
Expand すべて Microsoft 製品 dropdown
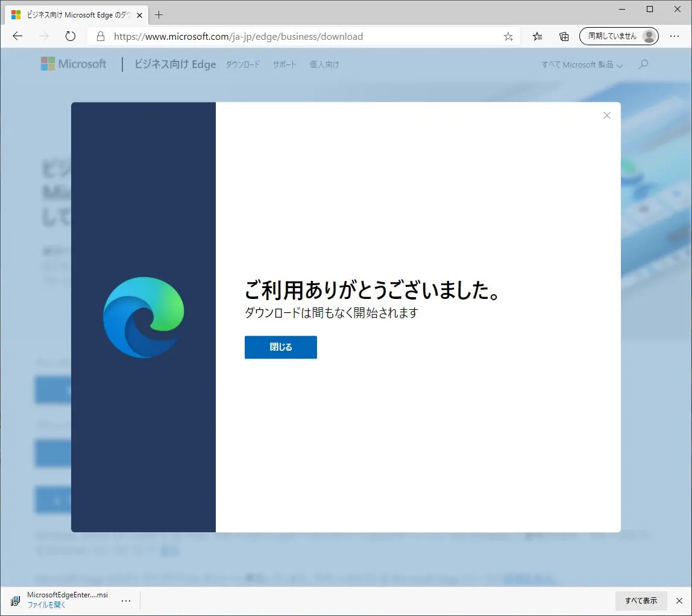pos(582,65)
